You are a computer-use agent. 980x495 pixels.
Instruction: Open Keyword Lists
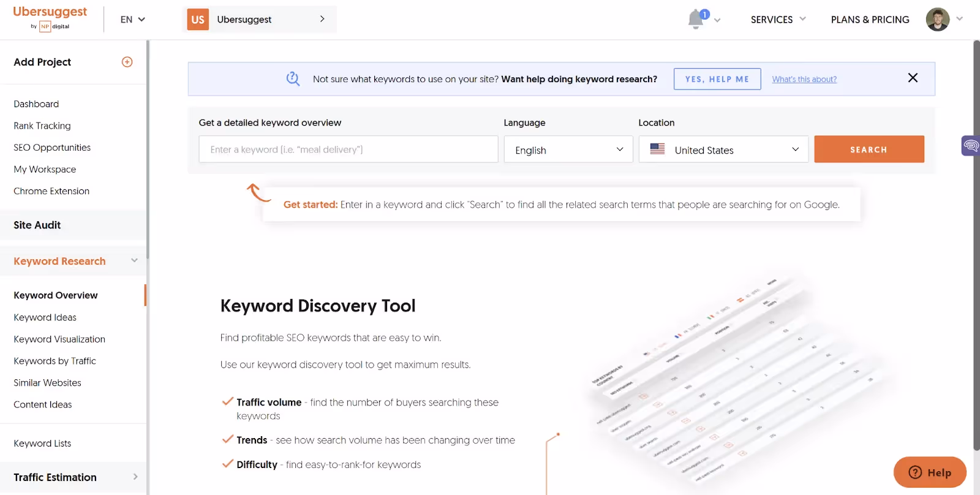(x=42, y=444)
